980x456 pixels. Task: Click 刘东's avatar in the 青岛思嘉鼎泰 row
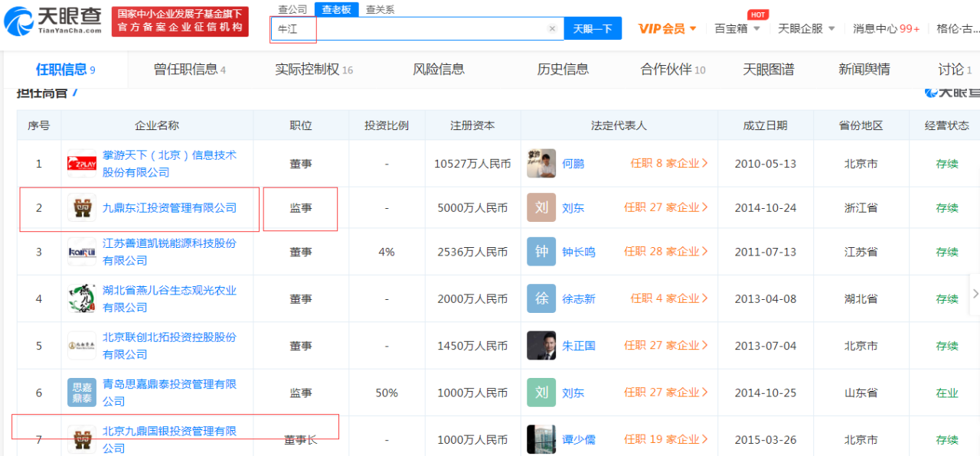(541, 392)
